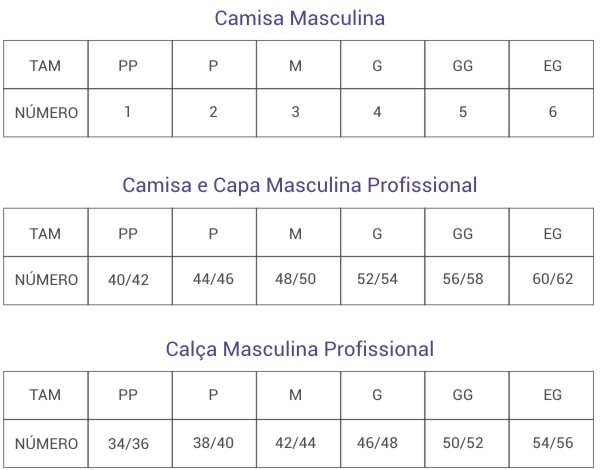Click the 54/56 pants size cell
Viewport: 600px width, 470px height.
point(553,442)
